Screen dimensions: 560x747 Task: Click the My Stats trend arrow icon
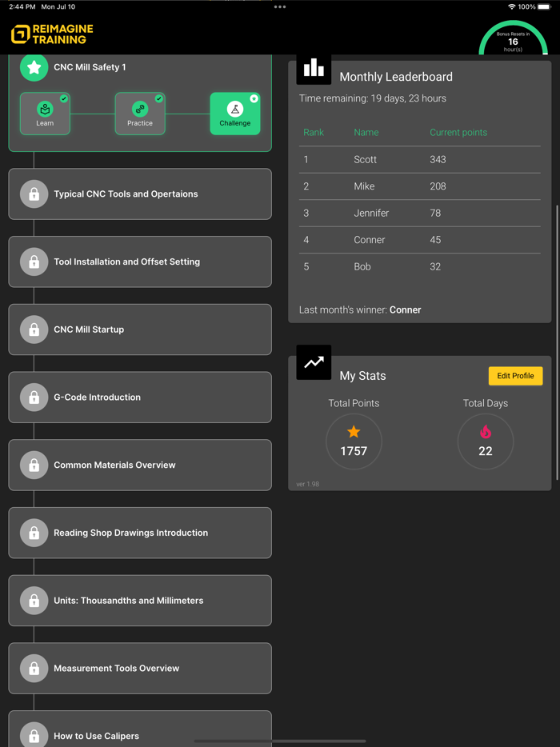[314, 362]
